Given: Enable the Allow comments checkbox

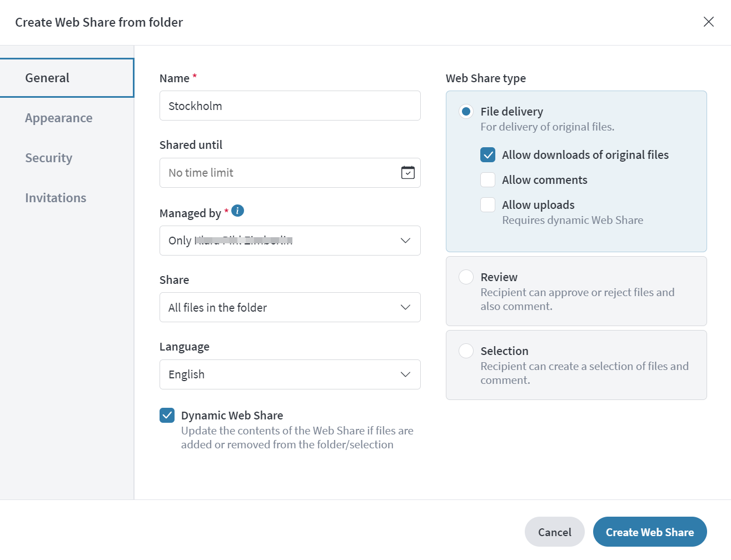Looking at the screenshot, I should point(488,180).
